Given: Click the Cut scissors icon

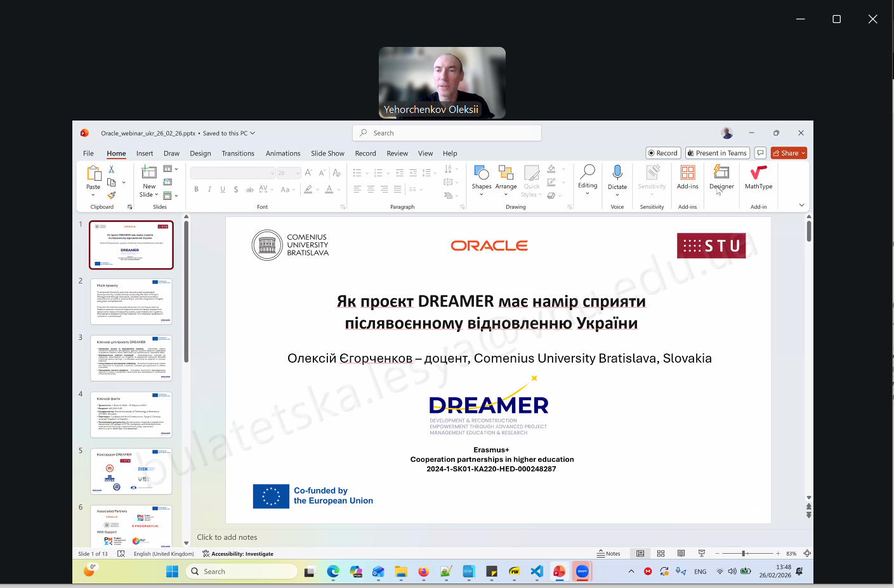Looking at the screenshot, I should [112, 169].
